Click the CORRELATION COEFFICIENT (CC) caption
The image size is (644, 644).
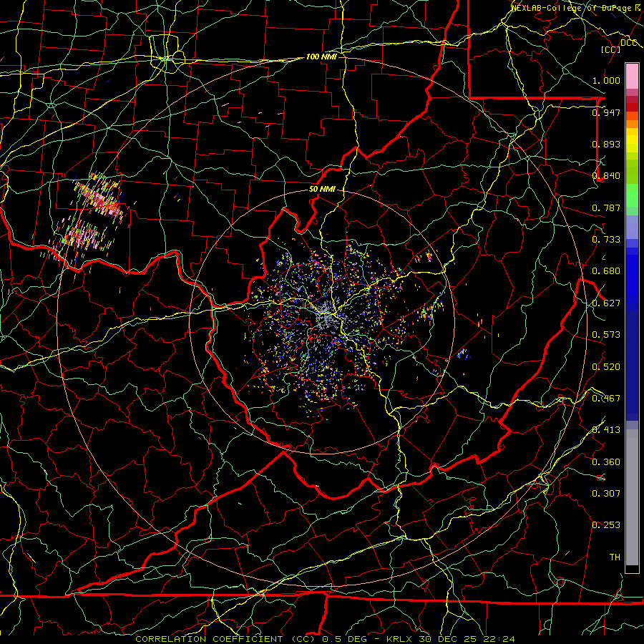227,639
